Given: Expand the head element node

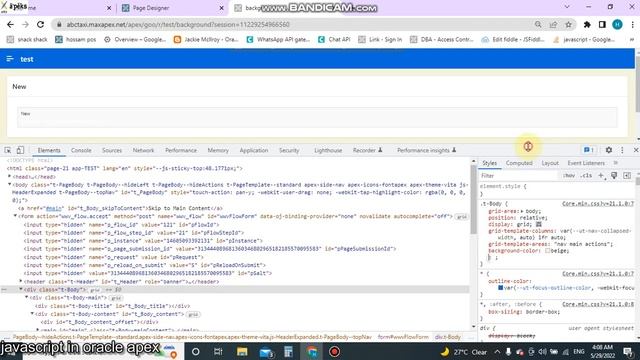Looking at the screenshot, I should [9, 176].
